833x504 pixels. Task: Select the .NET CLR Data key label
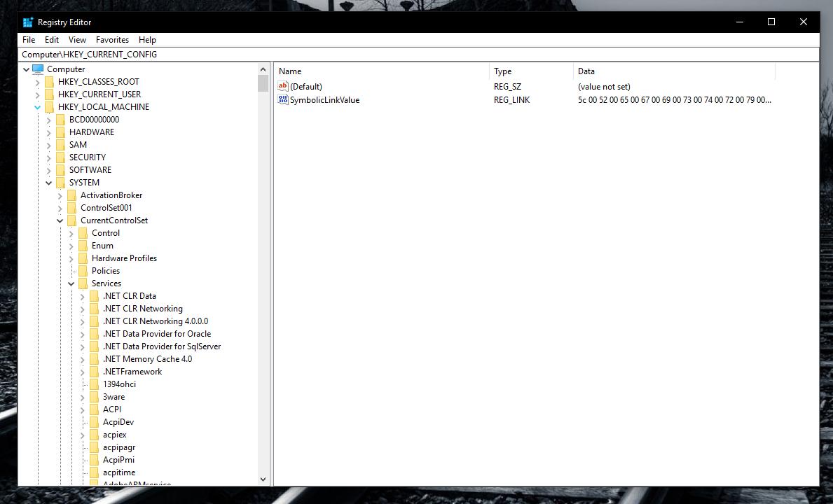[x=130, y=296]
